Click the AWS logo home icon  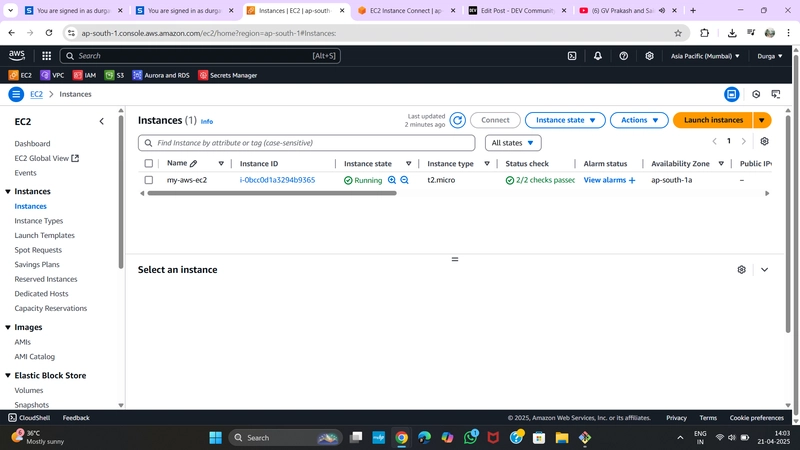tap(17, 56)
